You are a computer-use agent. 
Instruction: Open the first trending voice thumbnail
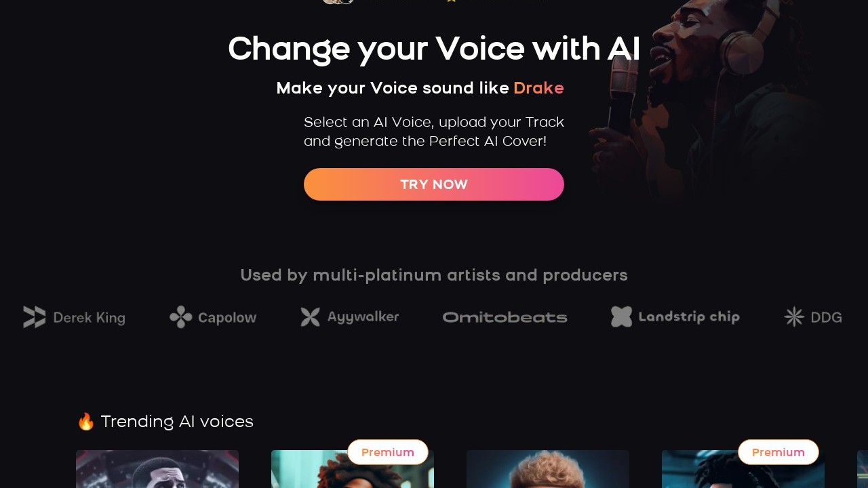157,469
